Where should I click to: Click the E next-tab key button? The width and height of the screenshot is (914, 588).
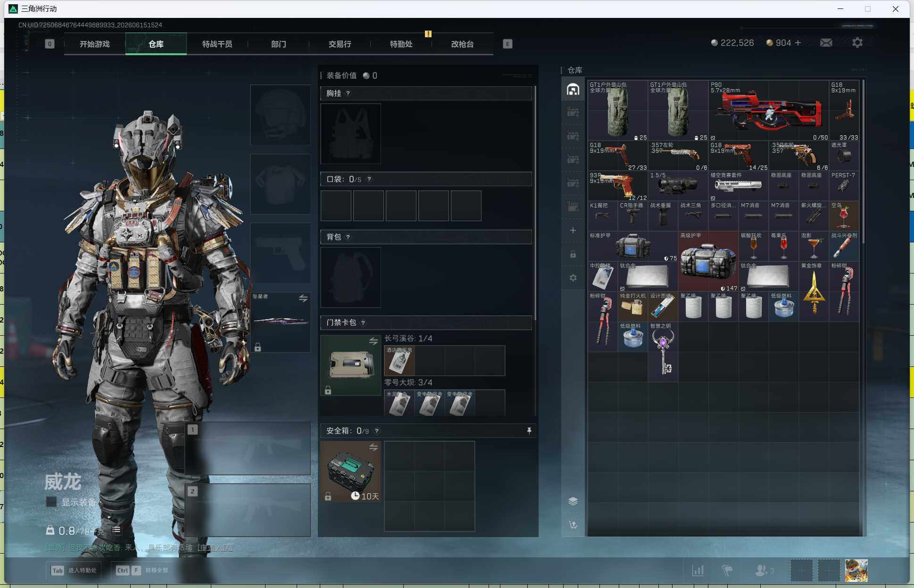click(507, 44)
